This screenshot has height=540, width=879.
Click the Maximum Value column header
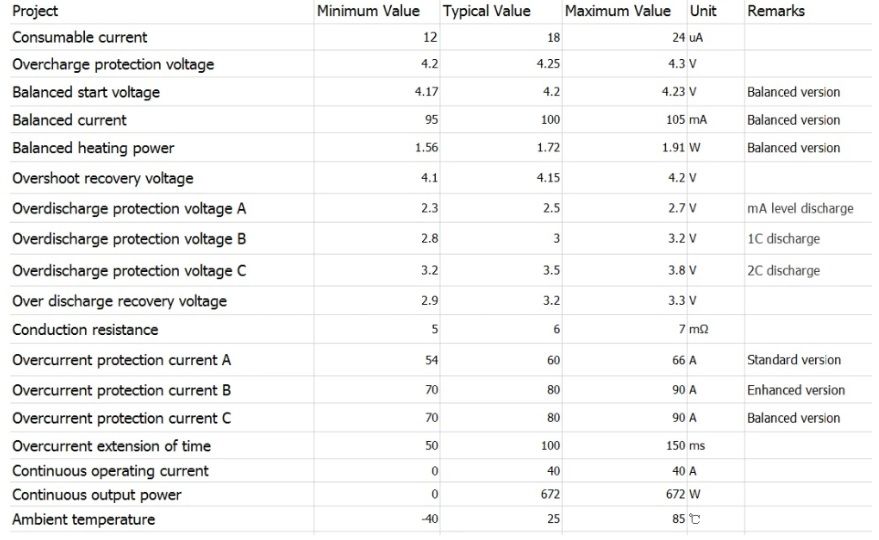pyautogui.click(x=617, y=11)
